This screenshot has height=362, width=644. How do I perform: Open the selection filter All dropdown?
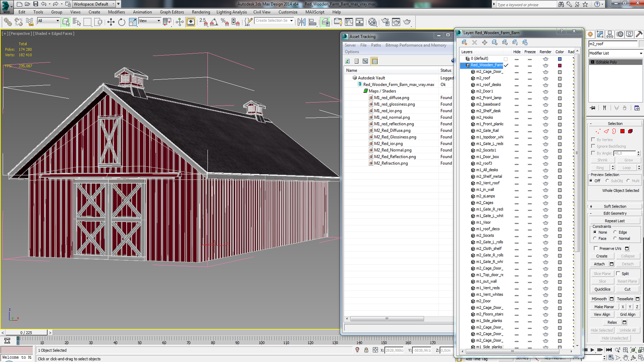pos(49,21)
